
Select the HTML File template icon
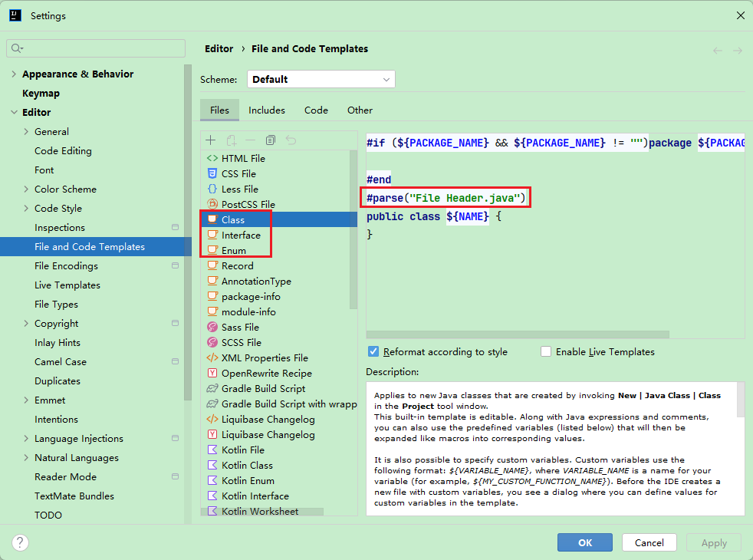(x=212, y=158)
